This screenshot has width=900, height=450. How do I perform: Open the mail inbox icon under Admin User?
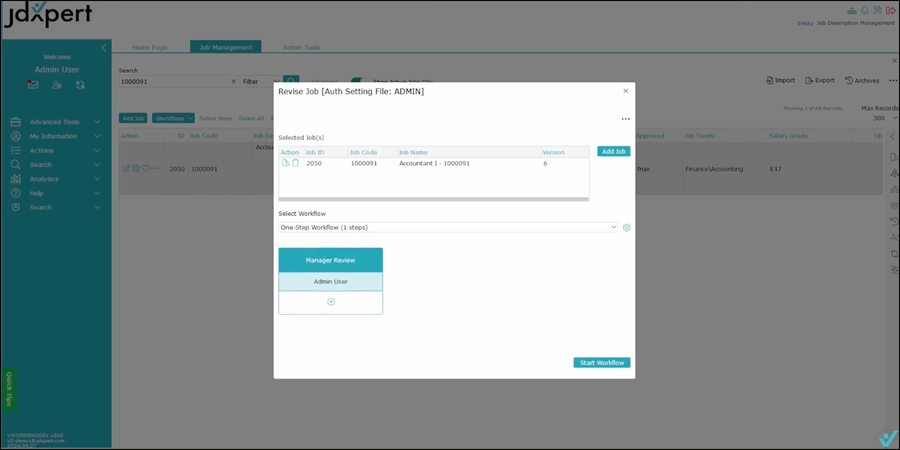pyautogui.click(x=33, y=85)
